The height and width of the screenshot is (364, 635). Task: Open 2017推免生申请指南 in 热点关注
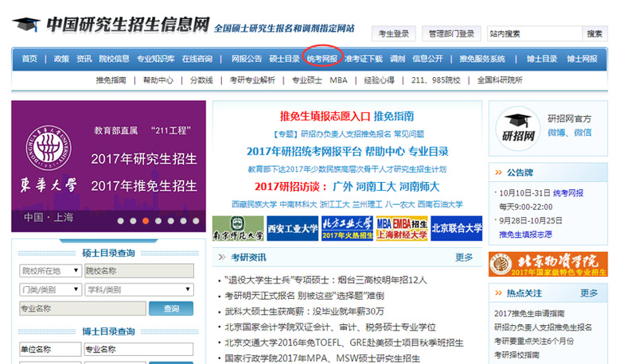(x=529, y=313)
